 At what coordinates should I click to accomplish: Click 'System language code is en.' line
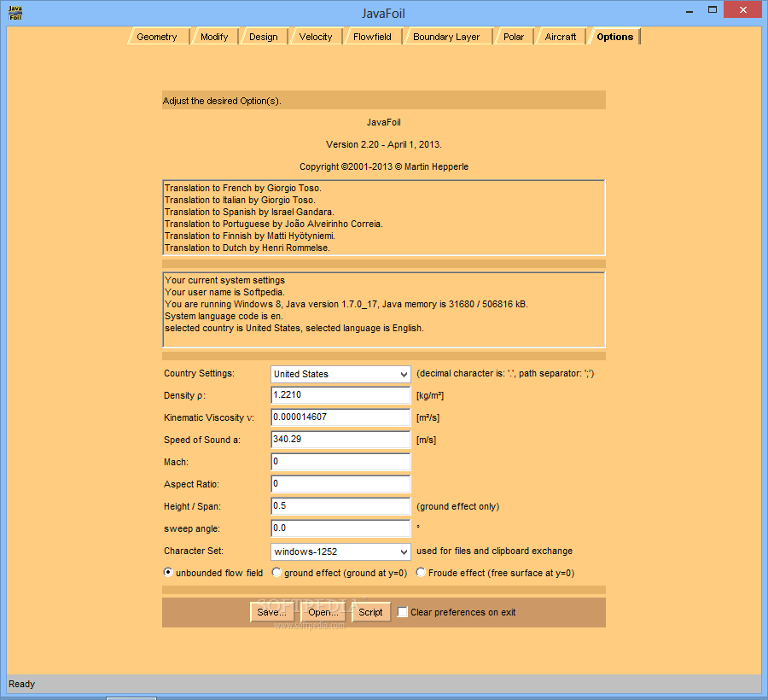pos(224,316)
